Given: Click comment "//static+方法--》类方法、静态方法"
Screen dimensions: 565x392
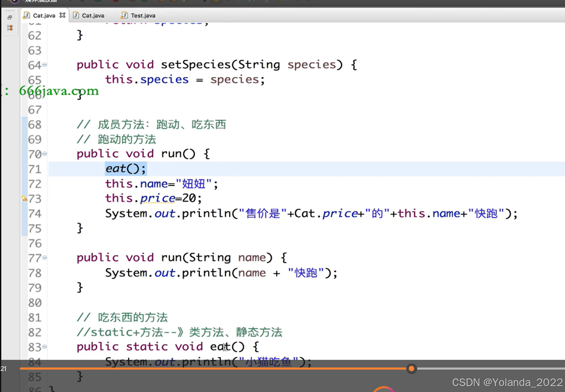Looking at the screenshot, I should (x=179, y=332).
